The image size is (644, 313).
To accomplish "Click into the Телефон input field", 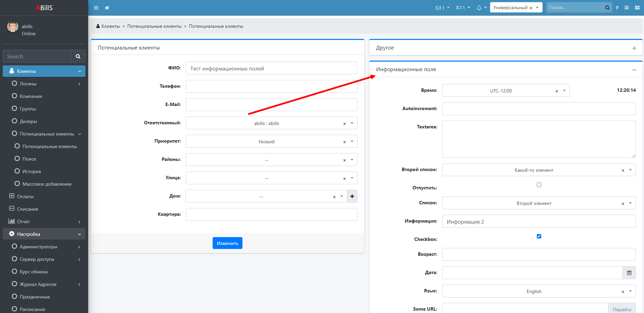I will click(271, 86).
